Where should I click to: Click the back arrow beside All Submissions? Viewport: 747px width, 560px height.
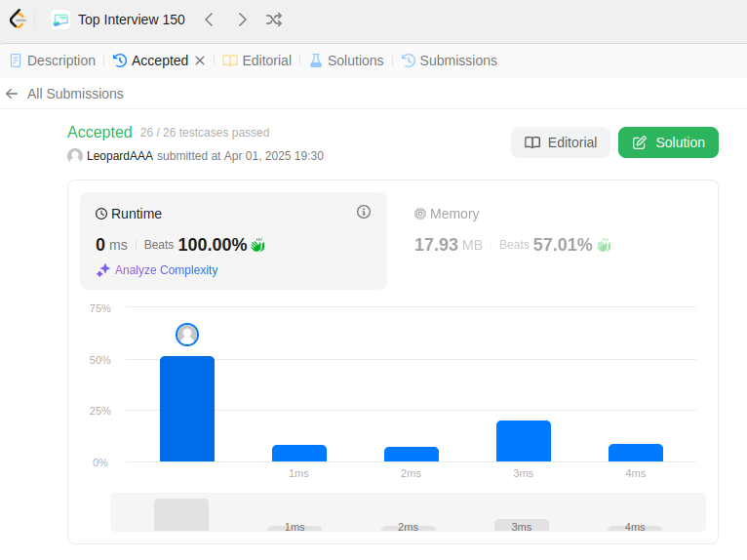click(12, 94)
